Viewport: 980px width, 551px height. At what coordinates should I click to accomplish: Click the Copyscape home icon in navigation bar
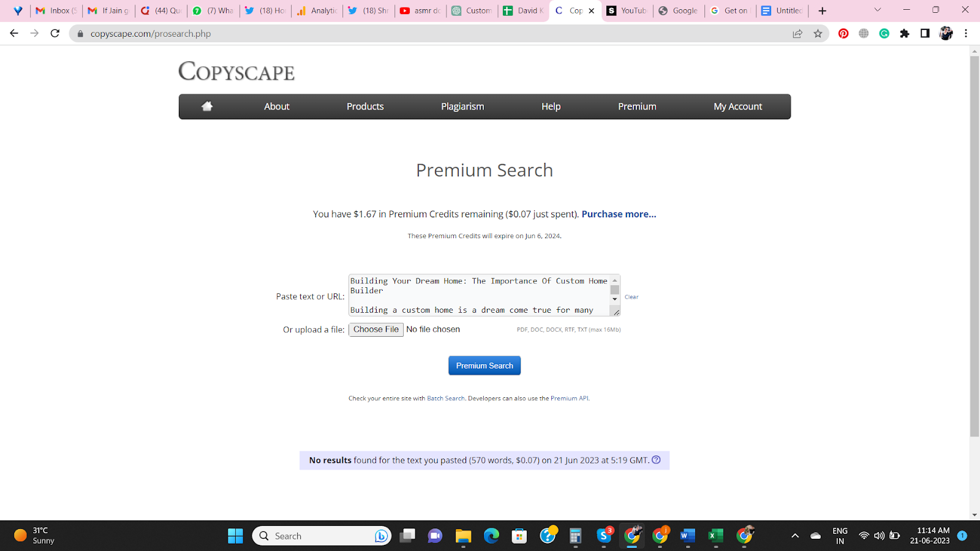click(207, 107)
